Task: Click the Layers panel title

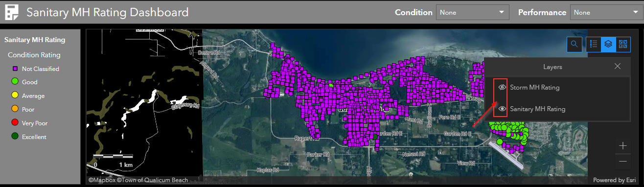Action: (x=552, y=67)
